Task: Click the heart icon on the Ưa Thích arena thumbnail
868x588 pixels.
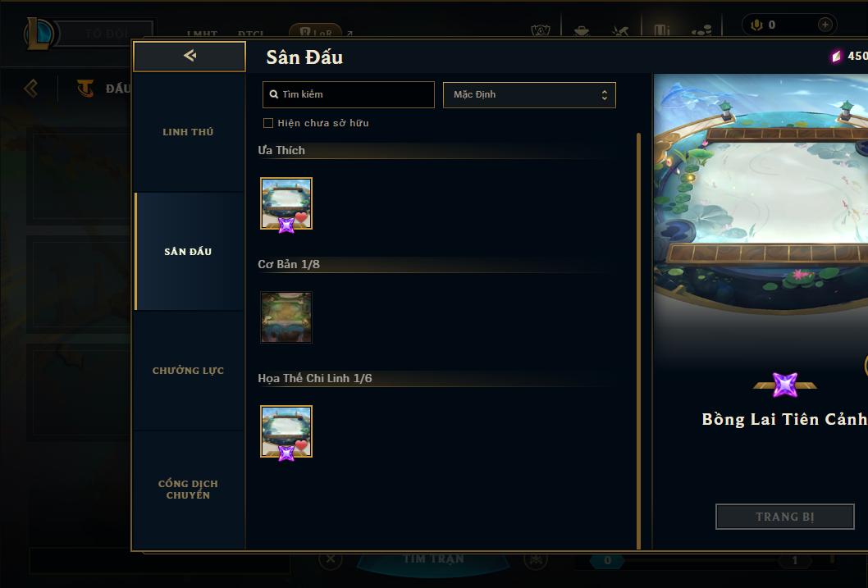Action: 301,217
